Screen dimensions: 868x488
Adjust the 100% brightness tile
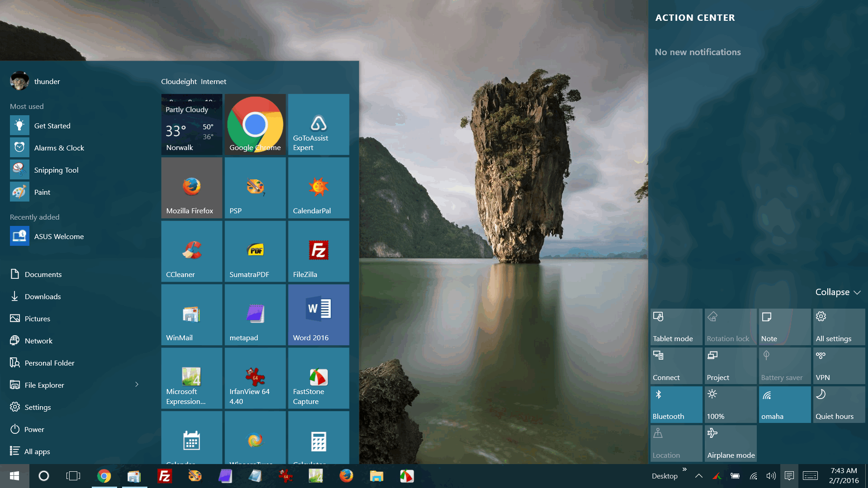tap(730, 404)
